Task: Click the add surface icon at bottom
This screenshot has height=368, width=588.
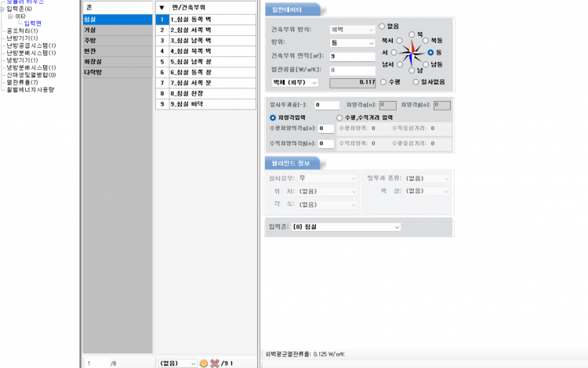Action: click(204, 363)
